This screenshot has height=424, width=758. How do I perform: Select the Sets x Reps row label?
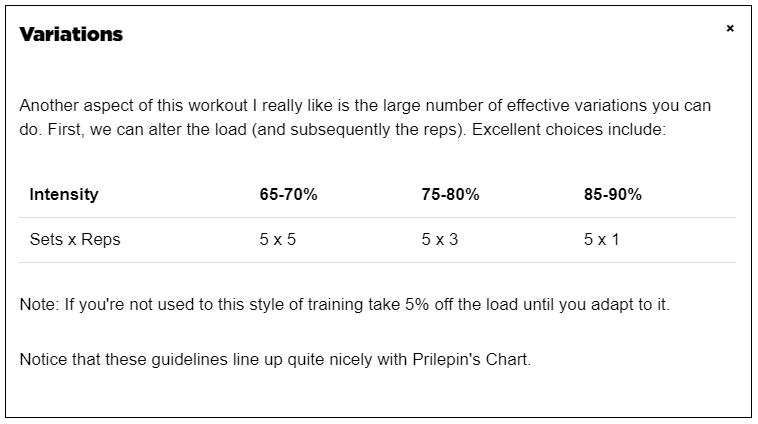coord(75,240)
